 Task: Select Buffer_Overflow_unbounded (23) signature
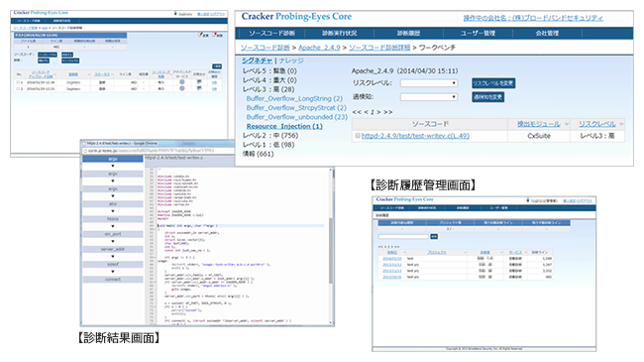pyautogui.click(x=296, y=117)
